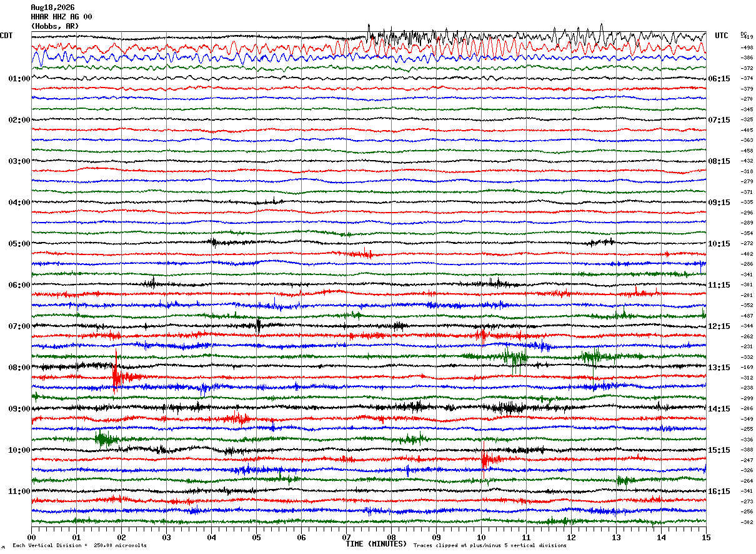Click the location label "(Hobbs, AR)"
Image resolution: width=756 pixels, height=554 pixels.
(55, 26)
